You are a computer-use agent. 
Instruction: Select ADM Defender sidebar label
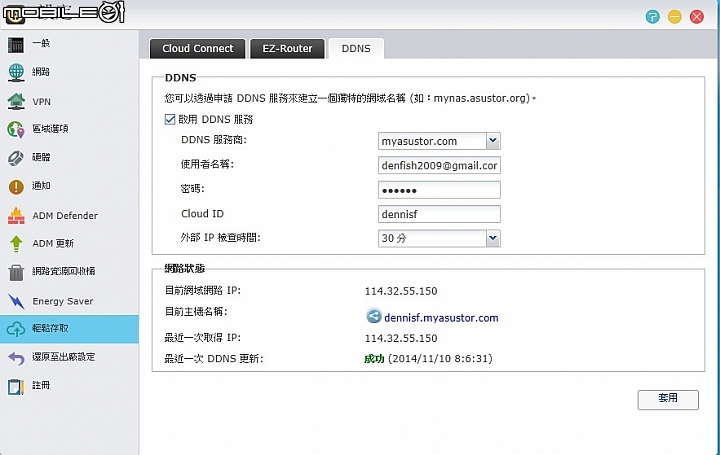click(x=65, y=216)
